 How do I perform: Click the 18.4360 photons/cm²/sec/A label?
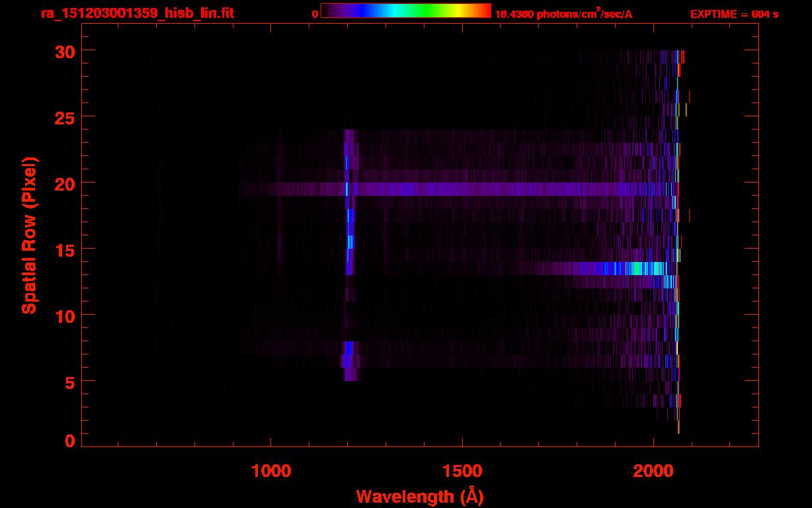(x=563, y=14)
